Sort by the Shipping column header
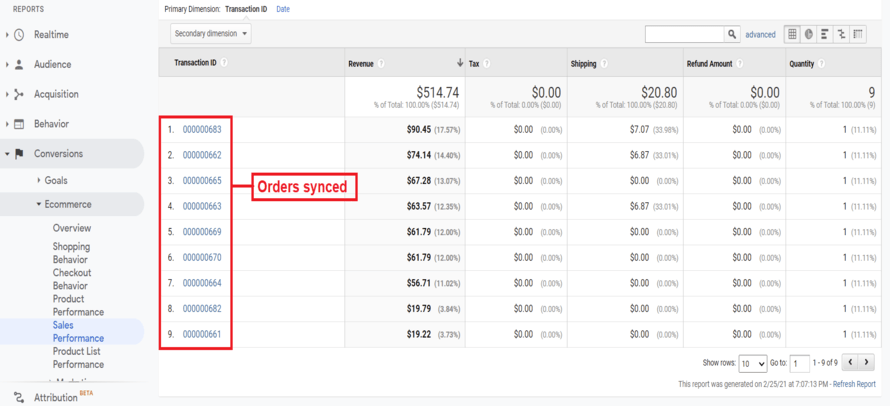The image size is (890, 406). (583, 64)
